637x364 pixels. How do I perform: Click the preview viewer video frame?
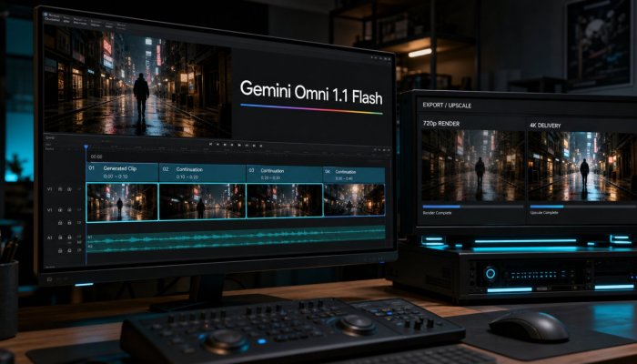click(137, 84)
